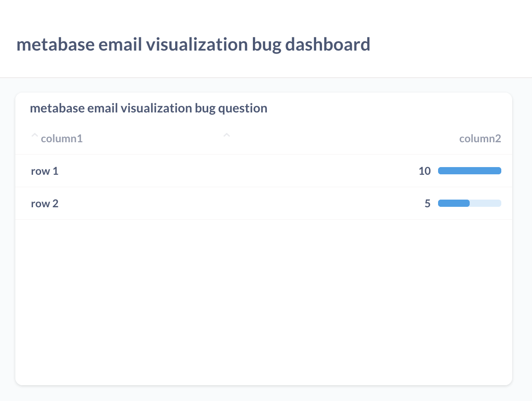The image size is (532, 401).
Task: Click the row 2 cell
Action: coord(44,203)
